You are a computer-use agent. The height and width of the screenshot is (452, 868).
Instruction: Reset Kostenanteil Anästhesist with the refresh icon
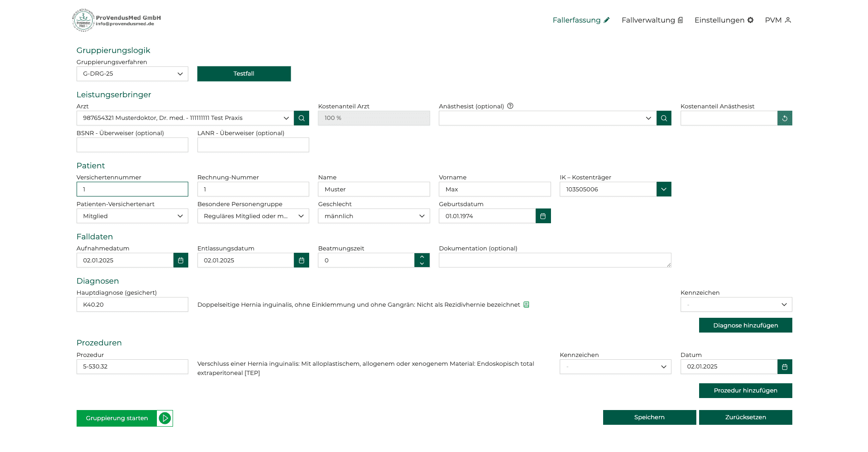tap(784, 118)
